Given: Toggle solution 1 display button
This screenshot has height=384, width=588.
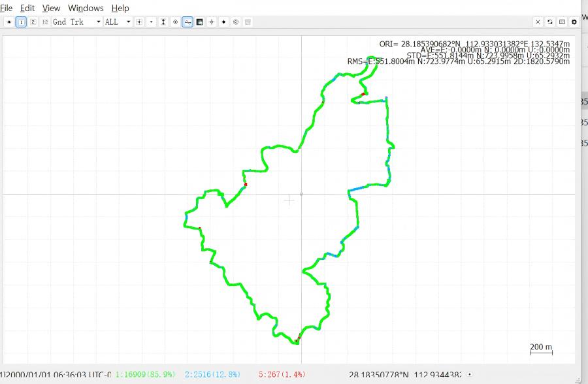Looking at the screenshot, I should tap(22, 22).
